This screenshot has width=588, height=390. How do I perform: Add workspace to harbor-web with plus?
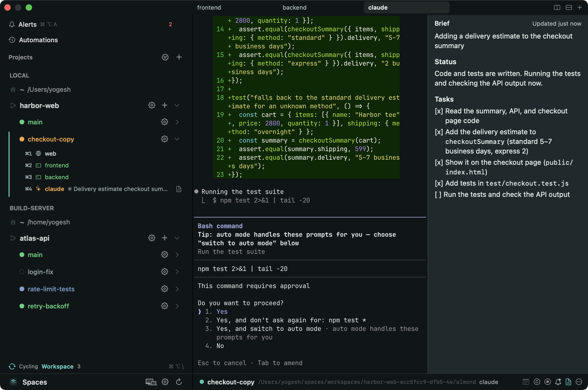point(165,105)
